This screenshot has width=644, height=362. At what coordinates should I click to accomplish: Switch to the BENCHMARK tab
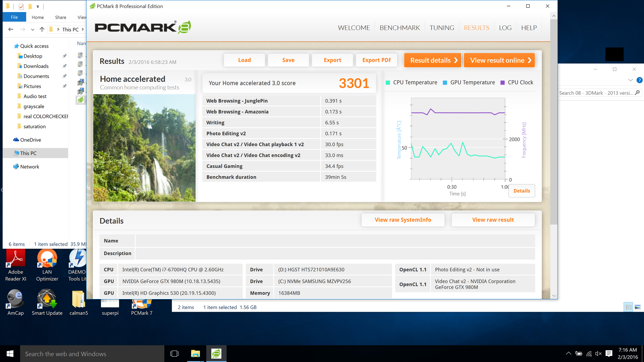point(399,28)
